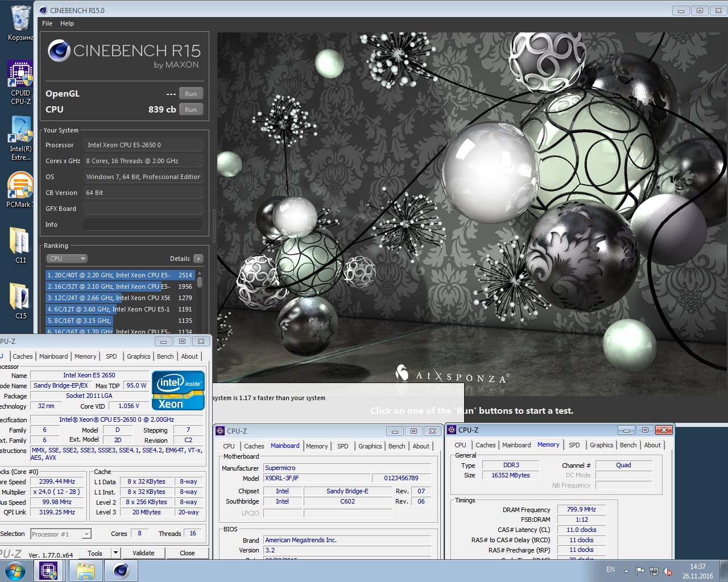Select ranking entry 1. 20C/40T @ 2.20 GHz

(121, 275)
